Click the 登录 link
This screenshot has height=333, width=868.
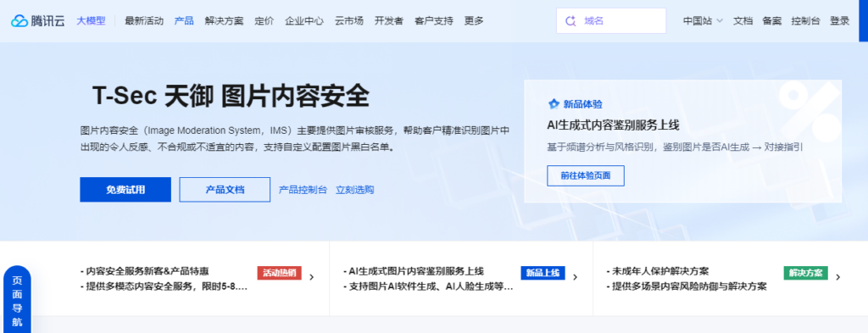coord(839,21)
